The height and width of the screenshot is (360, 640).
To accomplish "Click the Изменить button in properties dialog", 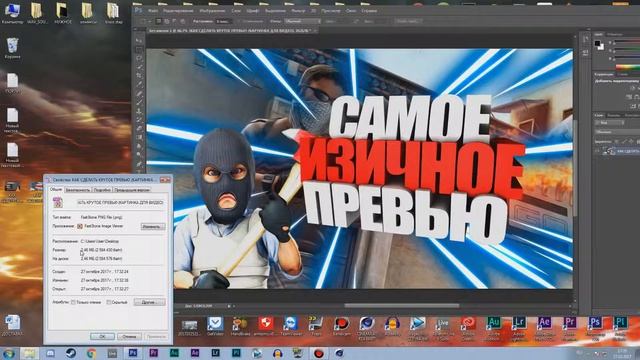I will pos(153,226).
